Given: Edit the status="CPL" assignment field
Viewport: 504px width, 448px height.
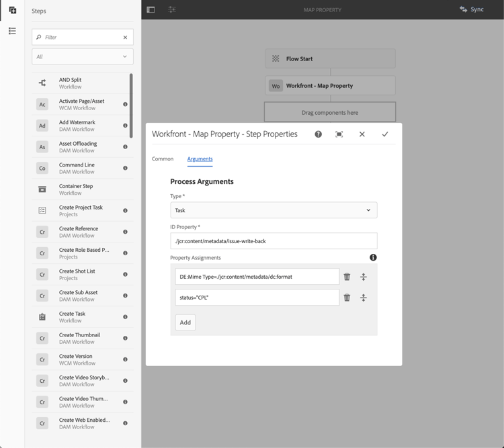Looking at the screenshot, I should click(x=257, y=298).
